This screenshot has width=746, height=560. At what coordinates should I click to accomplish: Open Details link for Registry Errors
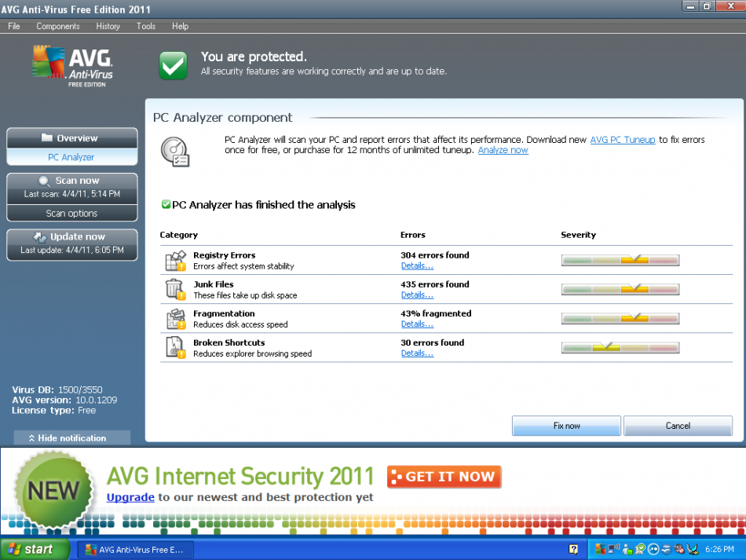(417, 266)
